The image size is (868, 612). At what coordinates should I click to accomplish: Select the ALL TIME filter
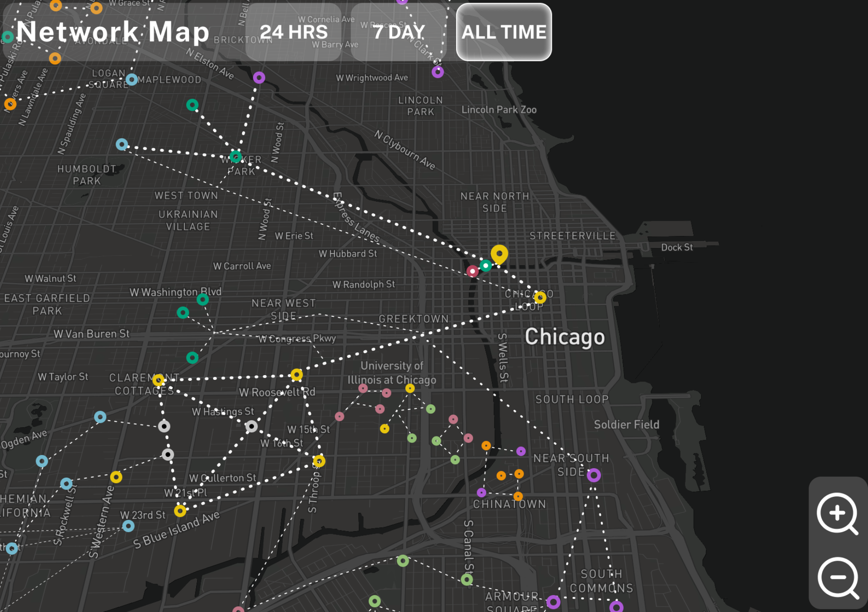pyautogui.click(x=504, y=32)
